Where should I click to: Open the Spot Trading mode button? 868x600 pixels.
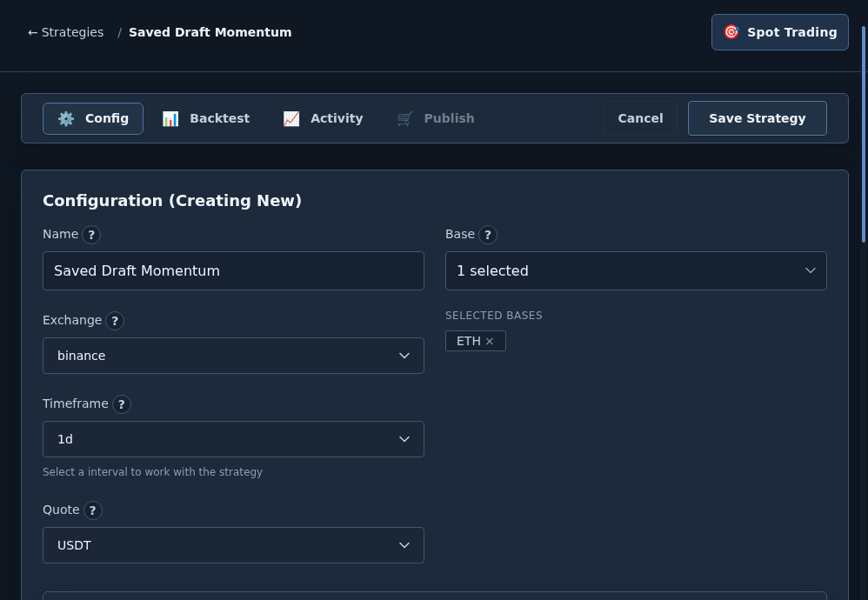click(x=780, y=32)
